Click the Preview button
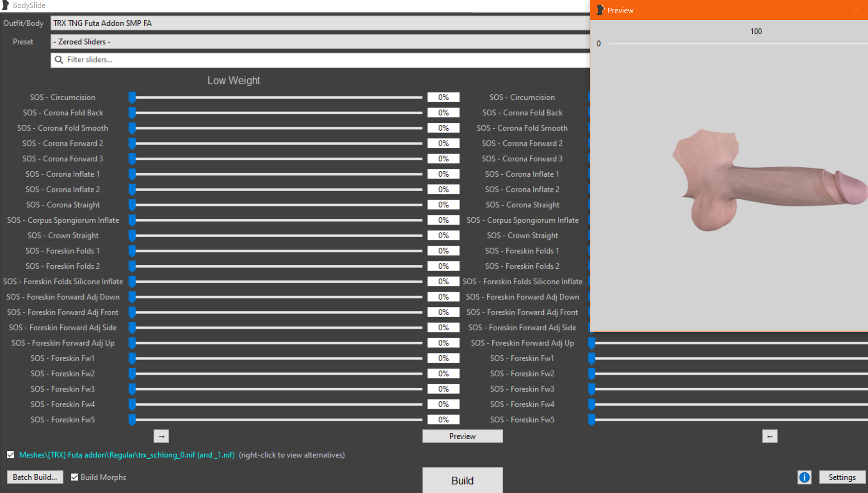The image size is (868, 493). click(x=462, y=436)
